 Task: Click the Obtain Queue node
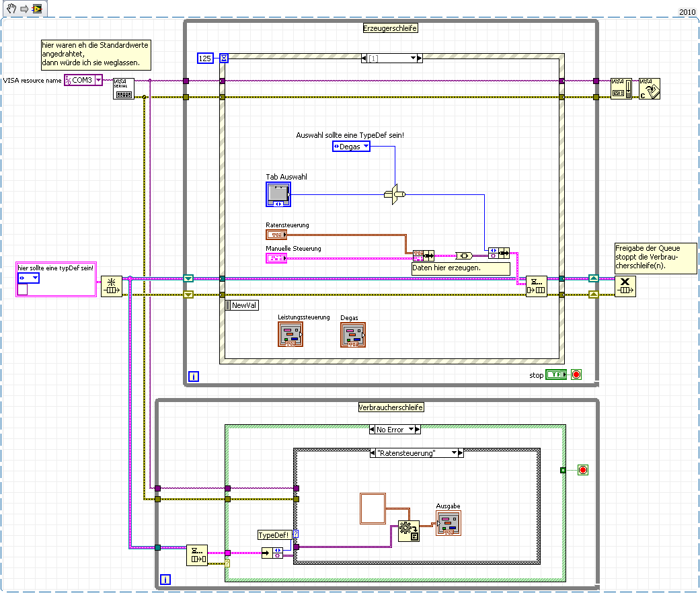(x=112, y=286)
